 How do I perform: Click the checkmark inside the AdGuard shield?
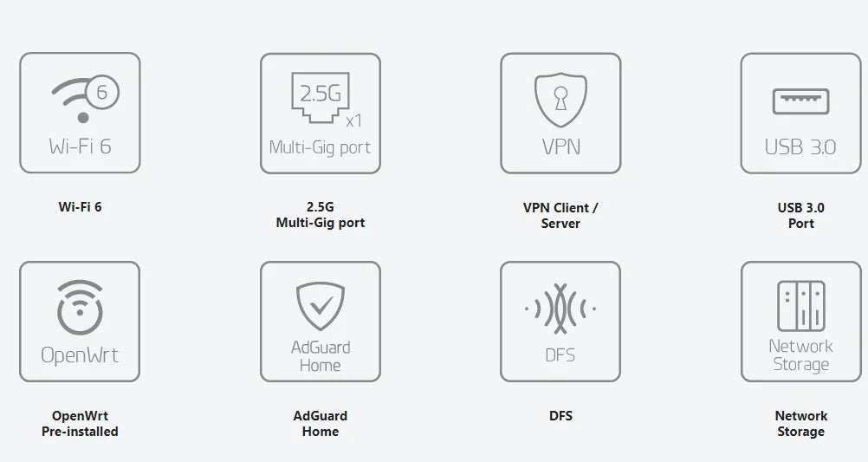coord(321,306)
